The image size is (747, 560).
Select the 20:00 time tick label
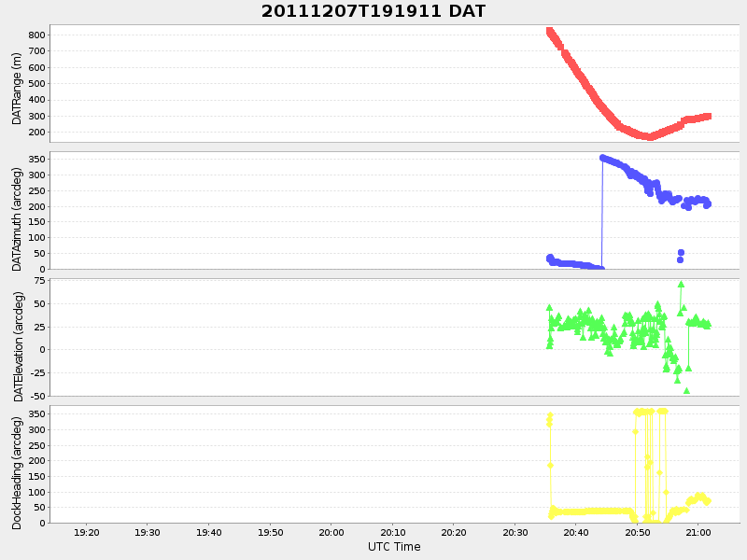click(x=331, y=532)
